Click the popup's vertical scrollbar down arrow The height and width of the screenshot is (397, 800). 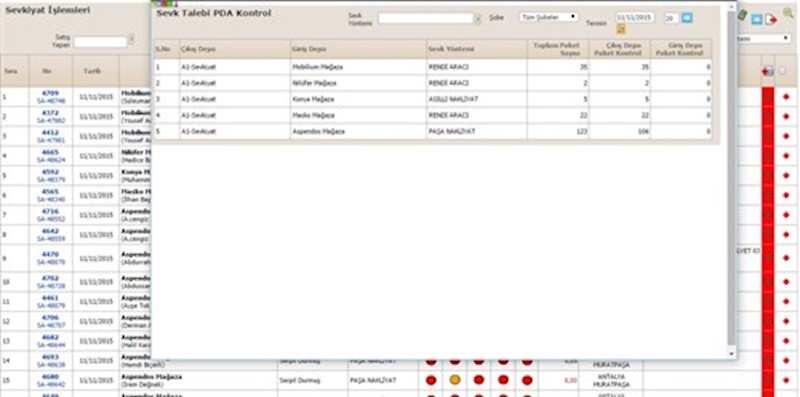tap(732, 353)
